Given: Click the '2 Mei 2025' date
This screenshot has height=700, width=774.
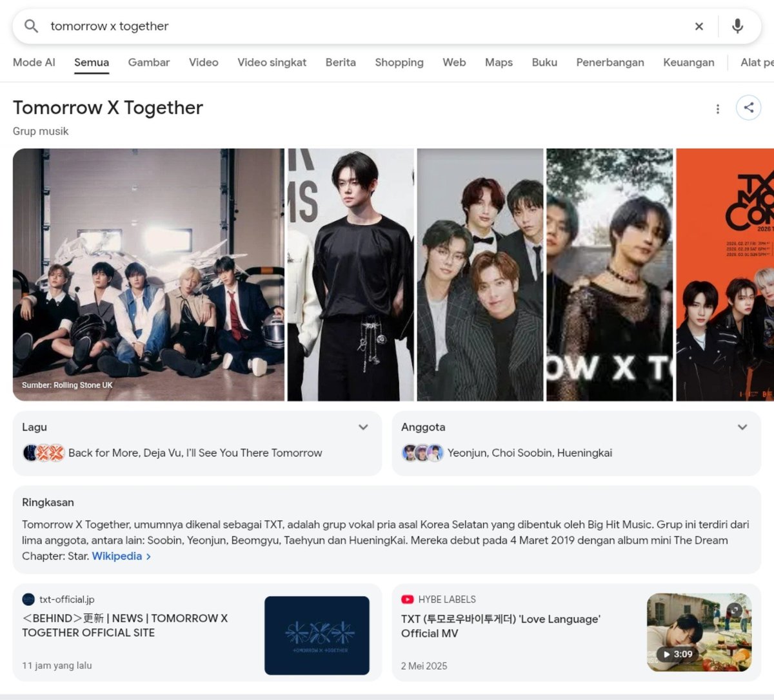Looking at the screenshot, I should coord(424,666).
